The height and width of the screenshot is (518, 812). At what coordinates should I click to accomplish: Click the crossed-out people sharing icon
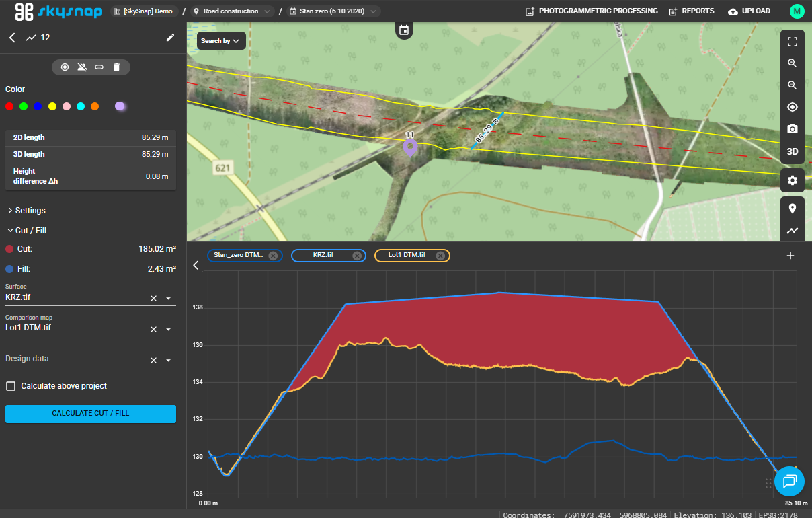[82, 67]
